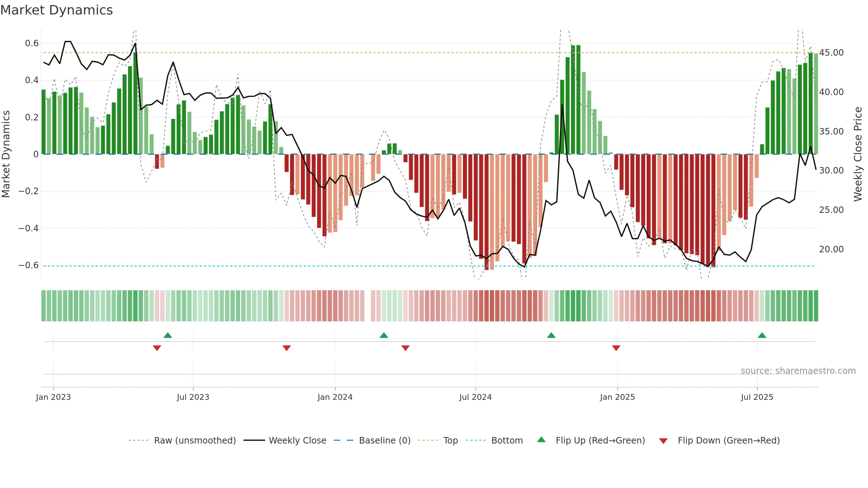Click green triangle icon in legend
This screenshot has width=868, height=488.
coord(541,440)
